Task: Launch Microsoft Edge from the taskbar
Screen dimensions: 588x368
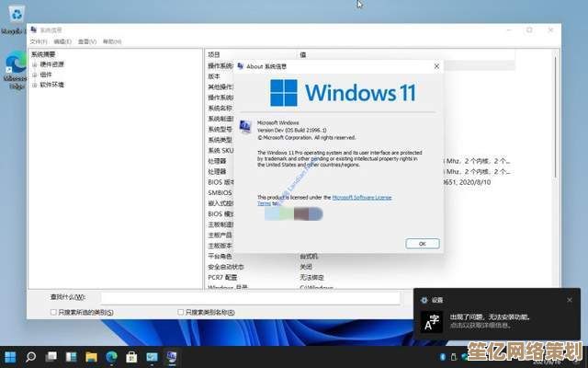Action: (x=111, y=357)
